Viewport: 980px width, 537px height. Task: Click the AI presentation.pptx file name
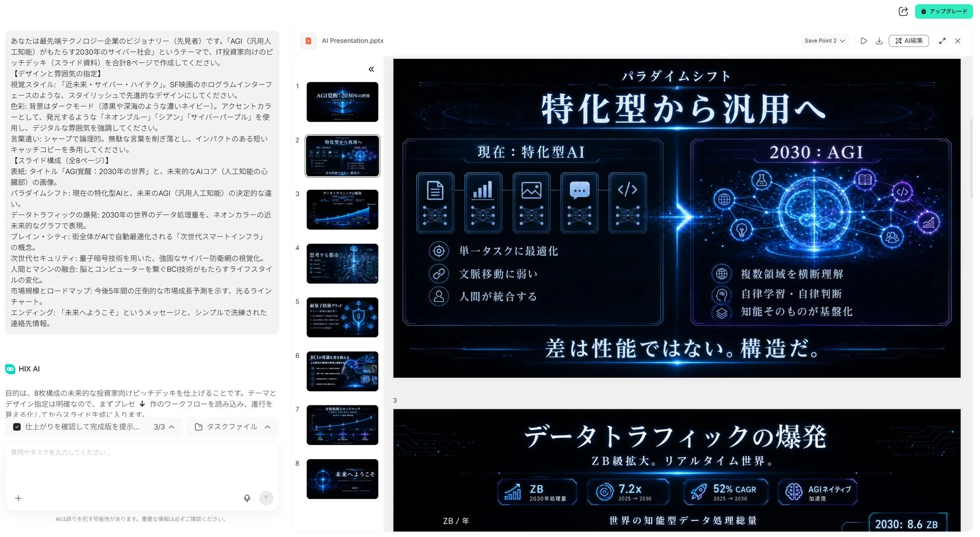click(353, 41)
